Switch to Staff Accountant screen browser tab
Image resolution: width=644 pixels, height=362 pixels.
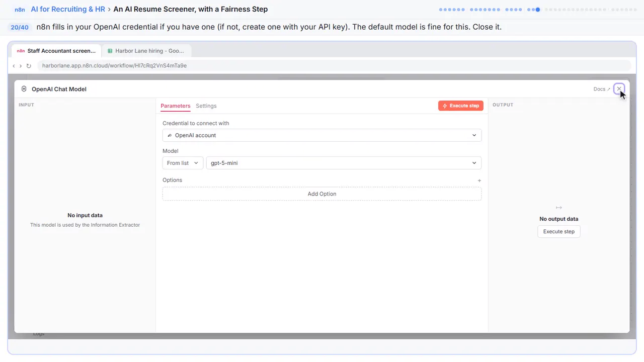click(x=56, y=51)
